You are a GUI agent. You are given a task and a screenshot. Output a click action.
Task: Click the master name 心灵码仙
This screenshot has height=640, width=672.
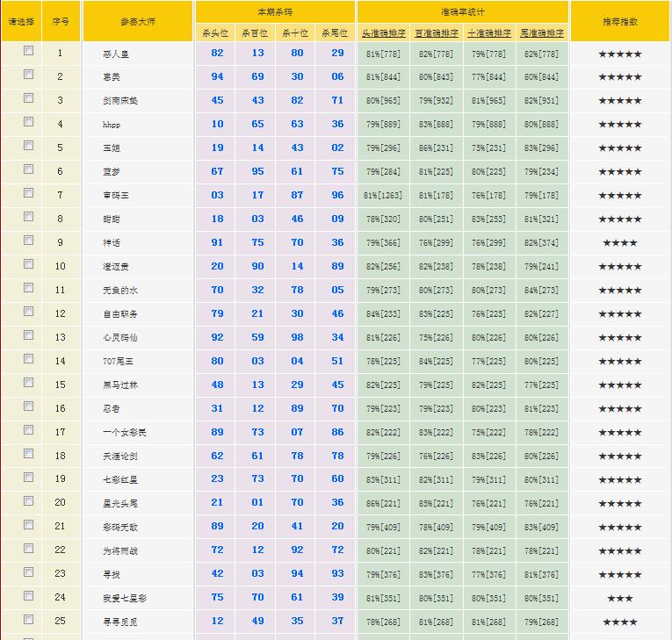[120, 338]
